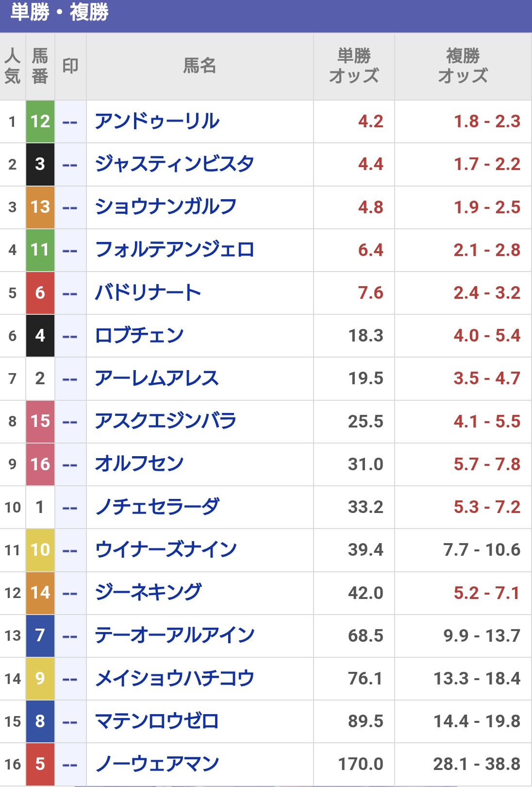
Task: Open horse アンドゥーリル details
Action: click(x=157, y=121)
